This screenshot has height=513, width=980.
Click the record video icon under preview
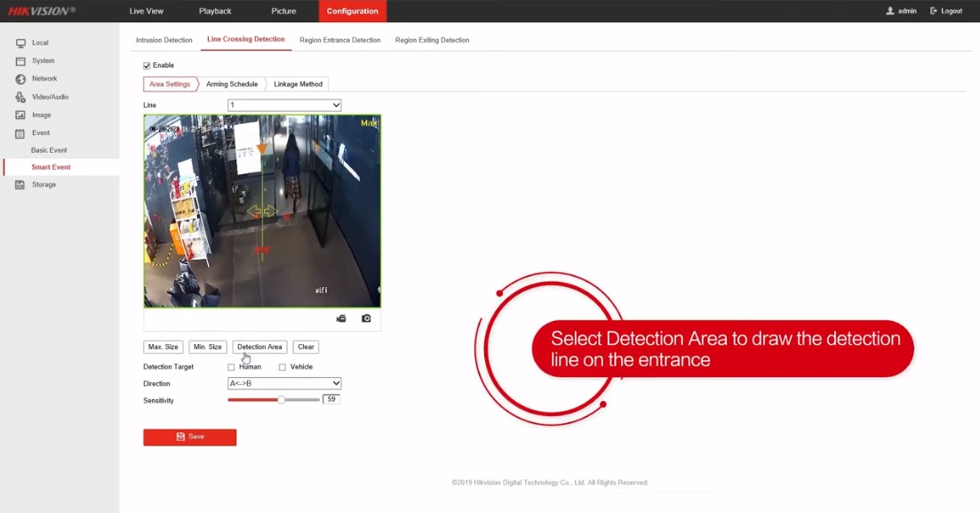click(341, 318)
